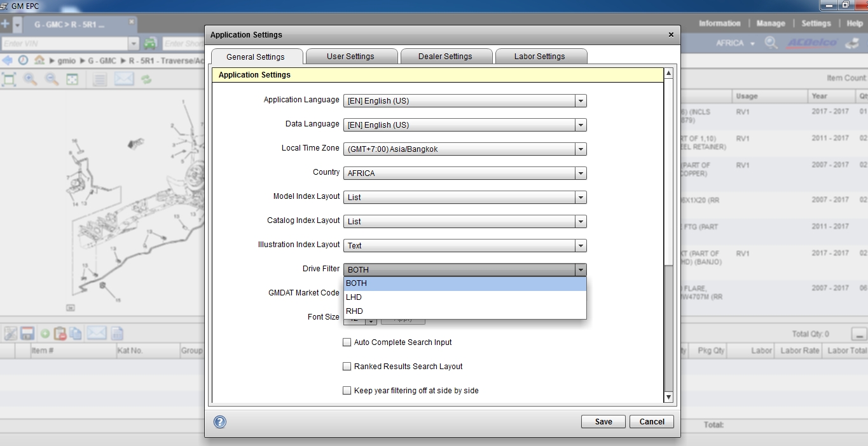Screen dimensions: 868x446
Task: Click the fit-to-window illustration icon
Action: point(9,79)
